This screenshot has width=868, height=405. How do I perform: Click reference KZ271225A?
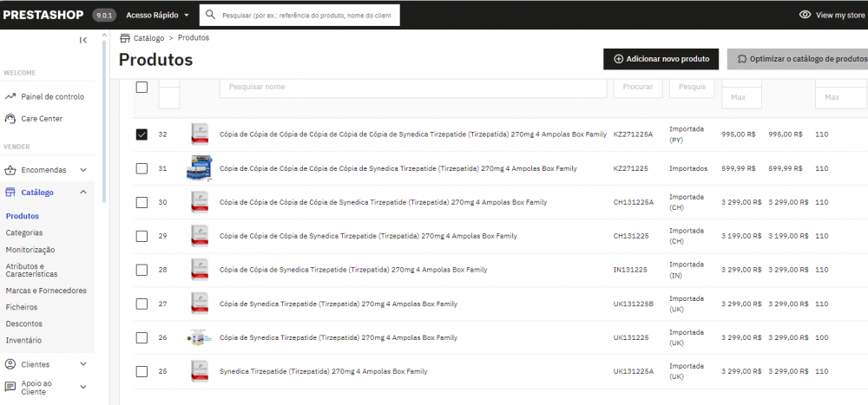tap(634, 134)
